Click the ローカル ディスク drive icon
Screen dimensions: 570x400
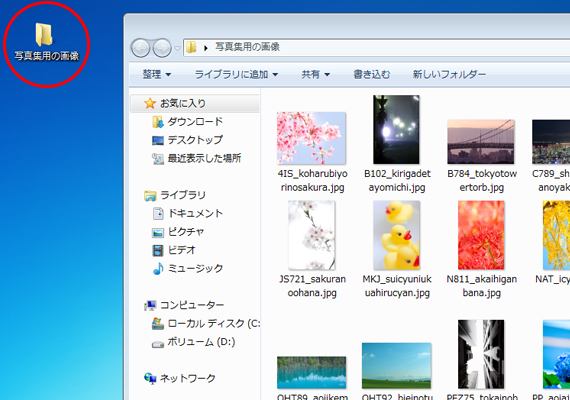[x=158, y=323]
